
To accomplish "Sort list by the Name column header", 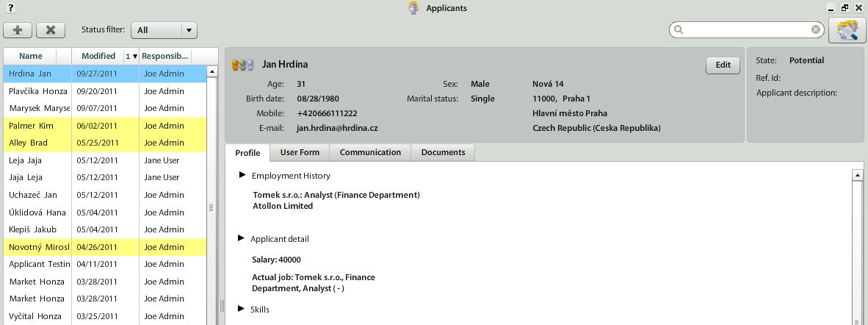I will [31, 56].
